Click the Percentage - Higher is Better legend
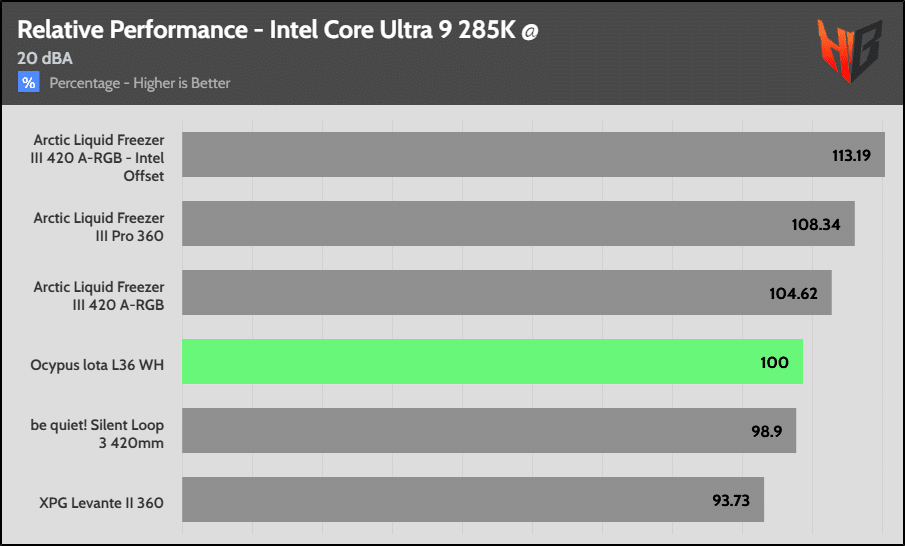 pos(140,83)
